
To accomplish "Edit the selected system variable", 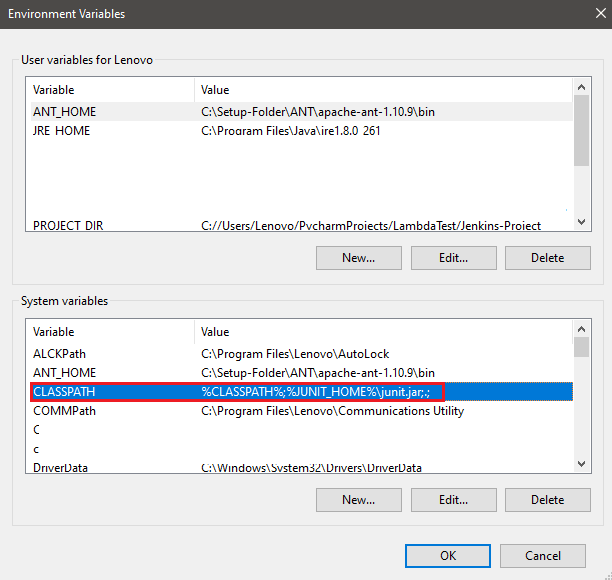I will click(453, 499).
